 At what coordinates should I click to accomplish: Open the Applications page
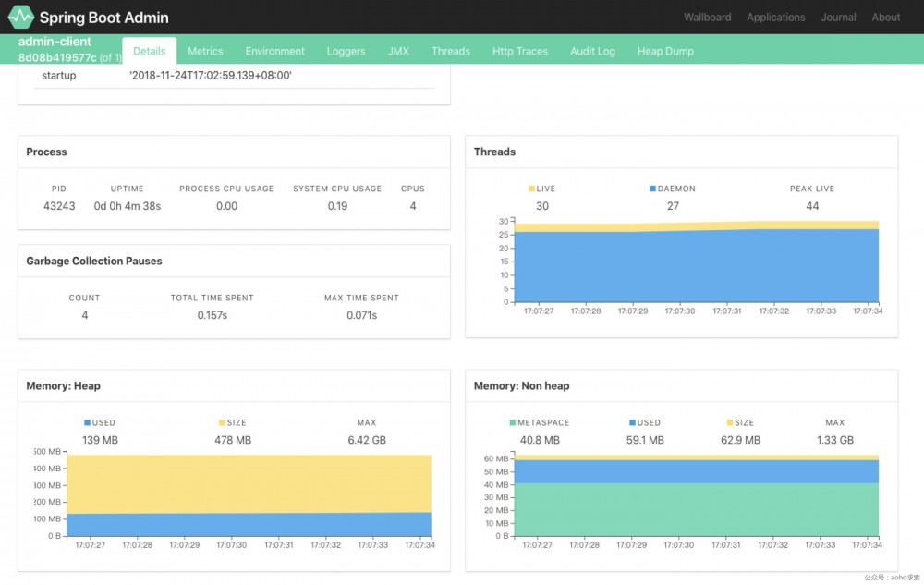[776, 17]
